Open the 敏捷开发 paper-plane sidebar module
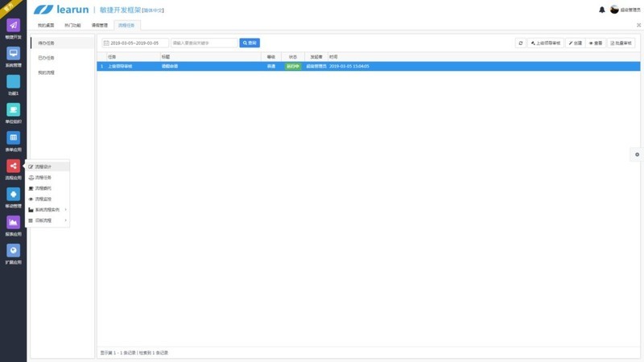The height and width of the screenshot is (362, 644). point(13,26)
